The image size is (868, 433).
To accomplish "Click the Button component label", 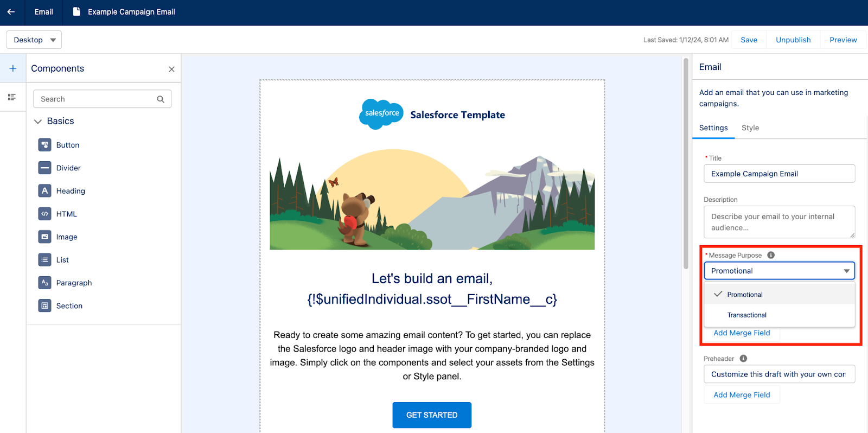I will [x=68, y=145].
